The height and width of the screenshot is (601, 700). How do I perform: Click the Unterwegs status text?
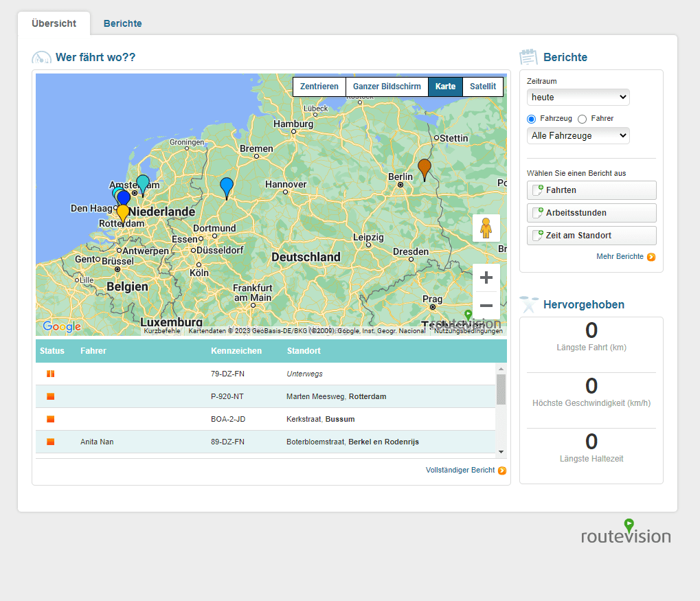point(304,374)
